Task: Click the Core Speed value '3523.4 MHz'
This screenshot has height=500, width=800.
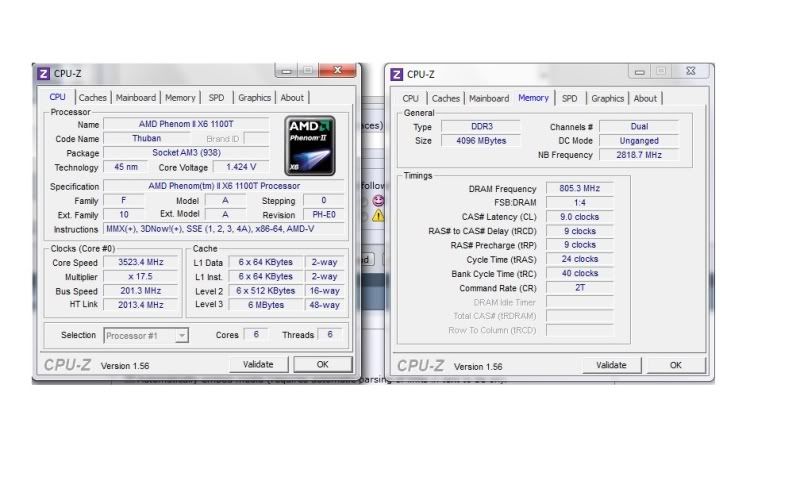Action: (x=141, y=262)
